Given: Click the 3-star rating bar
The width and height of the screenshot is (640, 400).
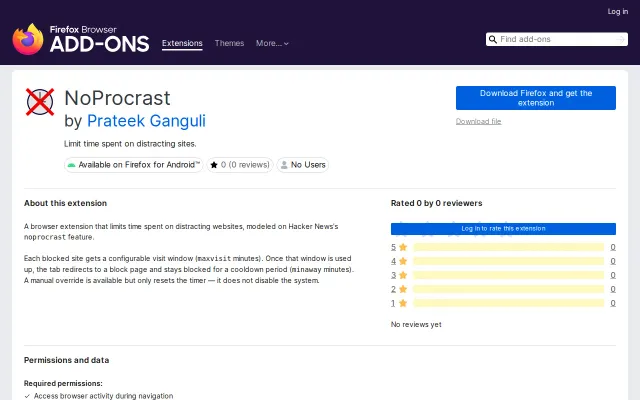Looking at the screenshot, I should pyautogui.click(x=508, y=275).
